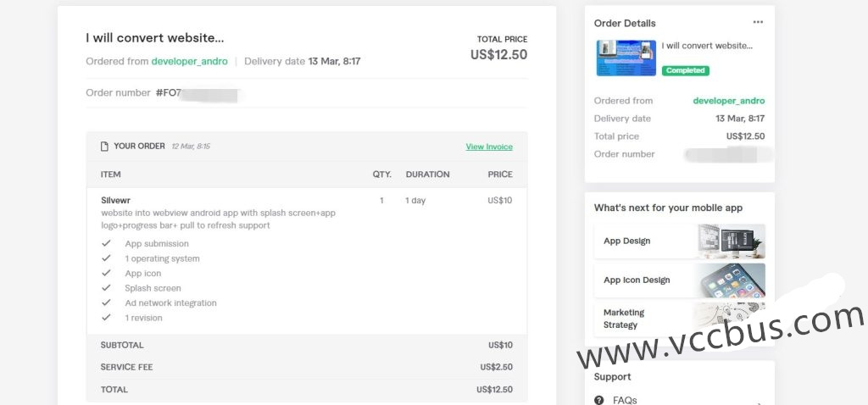Click developer_andro link in Order Details panel

(x=728, y=101)
